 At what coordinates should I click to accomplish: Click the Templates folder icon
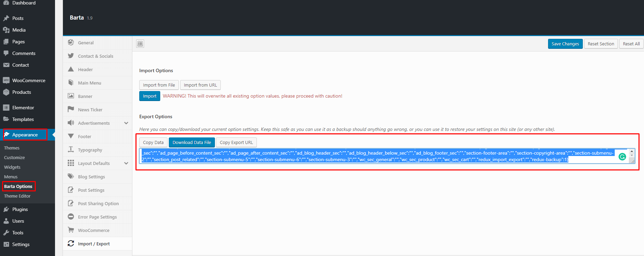(6, 119)
